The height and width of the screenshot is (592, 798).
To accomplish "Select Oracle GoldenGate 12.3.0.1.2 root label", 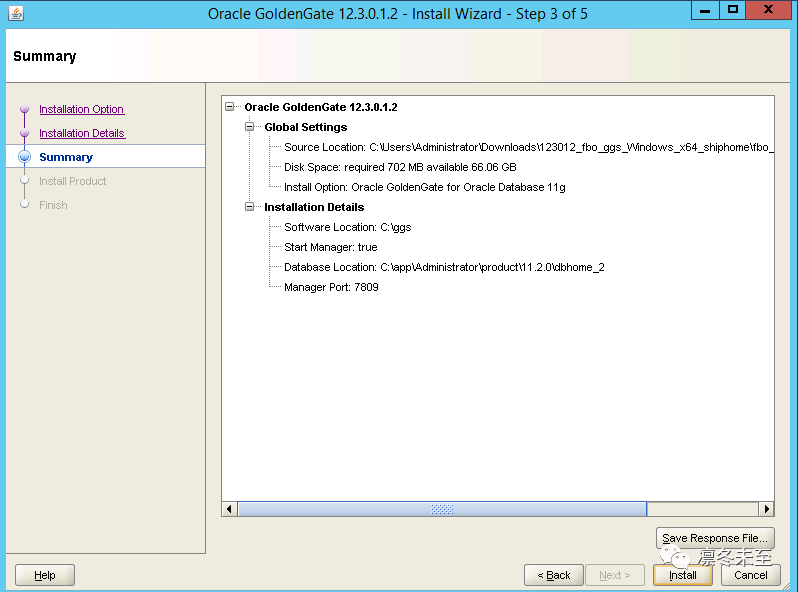I will pos(321,107).
